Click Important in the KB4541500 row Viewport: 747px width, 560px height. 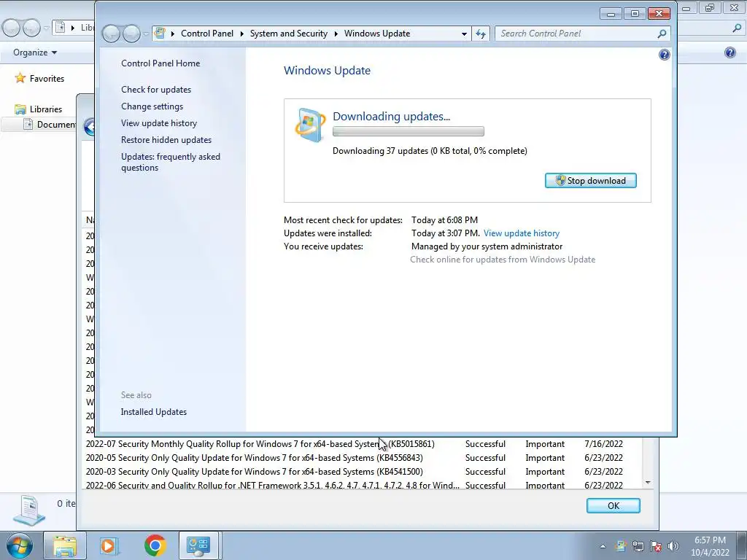pyautogui.click(x=545, y=472)
